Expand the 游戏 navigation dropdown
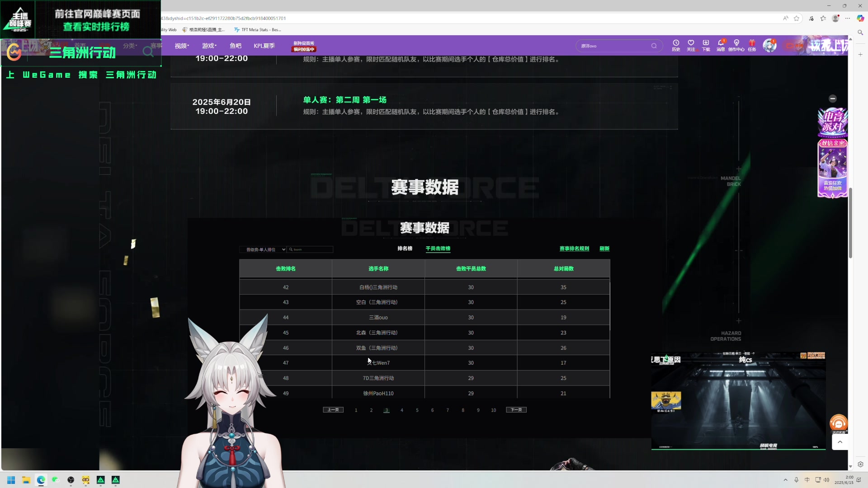The image size is (868, 488). [x=209, y=46]
